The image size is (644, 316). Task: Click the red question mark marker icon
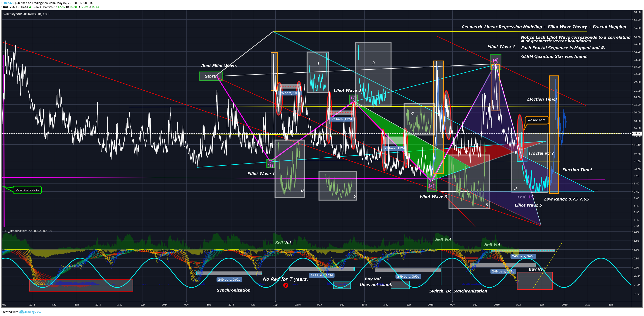tap(286, 285)
